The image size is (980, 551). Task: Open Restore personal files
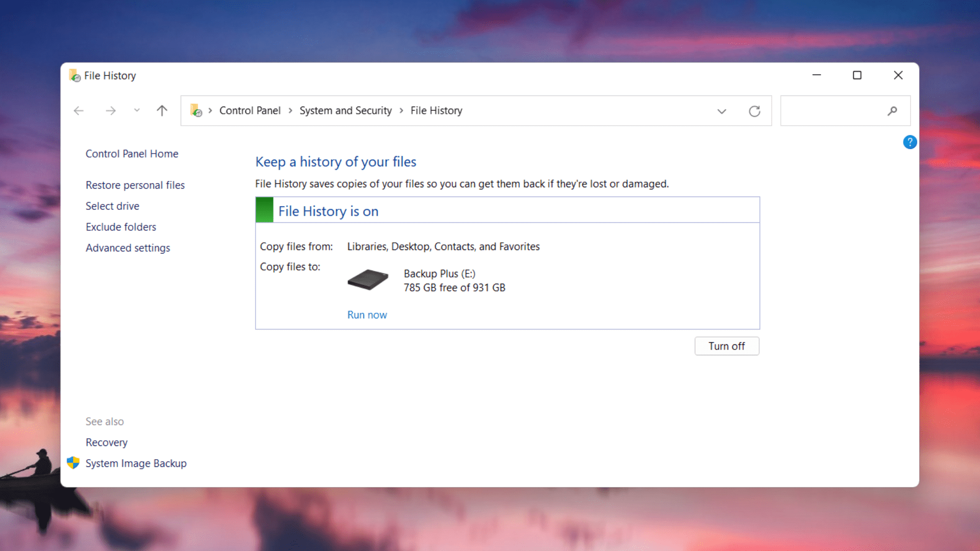[x=135, y=185]
